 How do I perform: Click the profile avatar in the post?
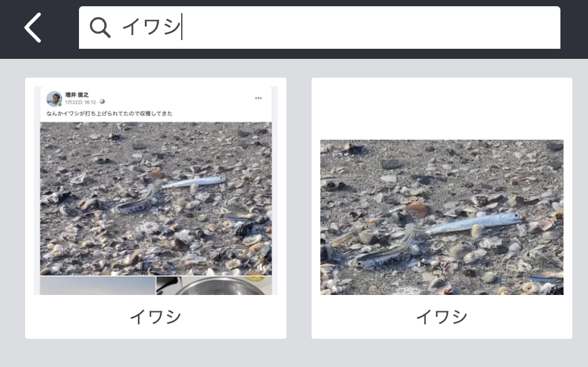click(x=54, y=98)
